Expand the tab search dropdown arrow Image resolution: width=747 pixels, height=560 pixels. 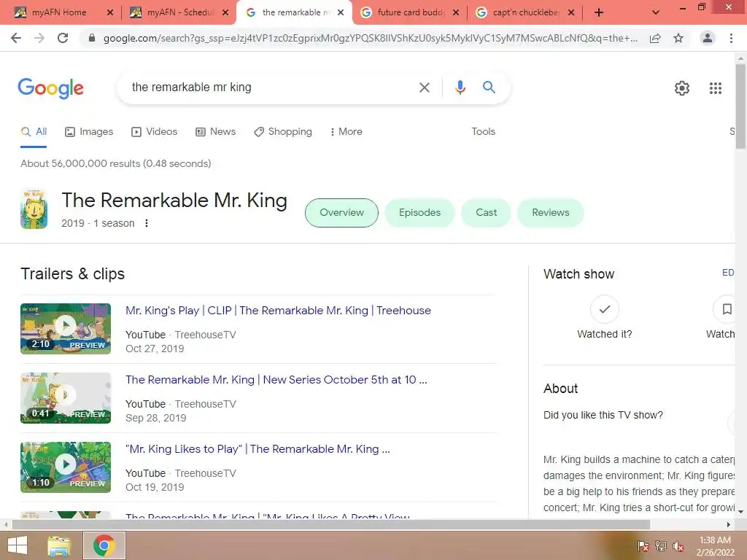pyautogui.click(x=656, y=12)
